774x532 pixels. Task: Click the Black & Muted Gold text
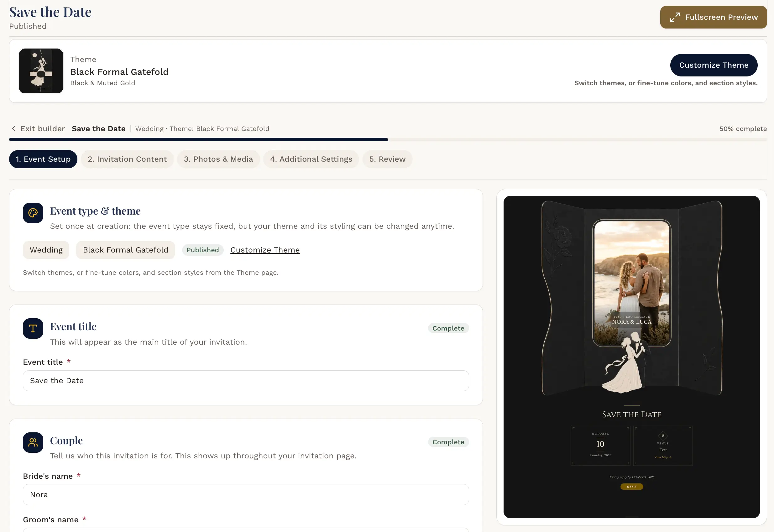tap(103, 83)
